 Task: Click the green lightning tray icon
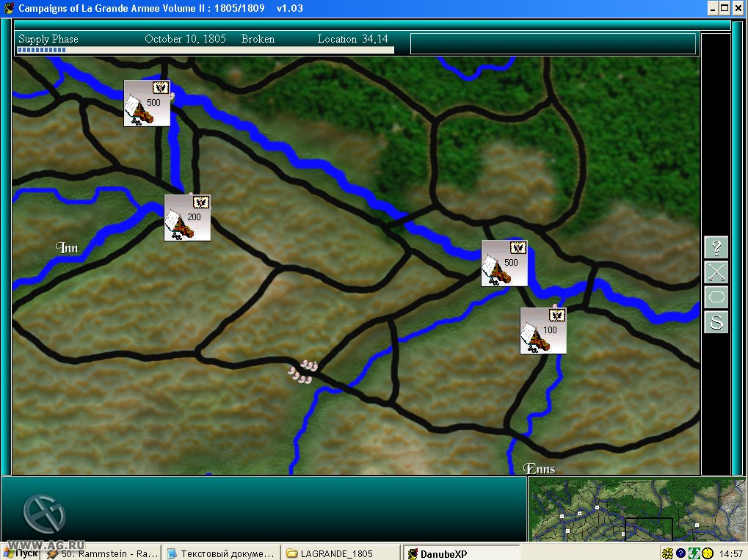point(694,553)
